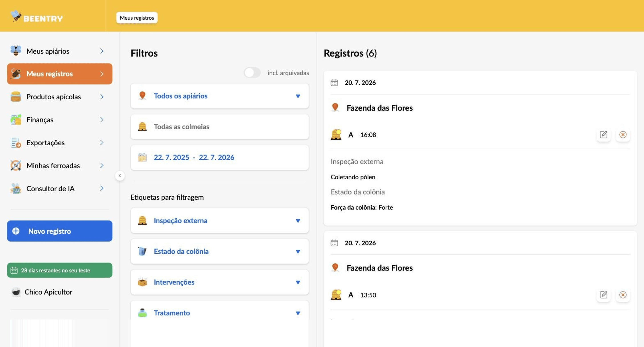Click the hive icon in Todas as colmeias

(142, 127)
